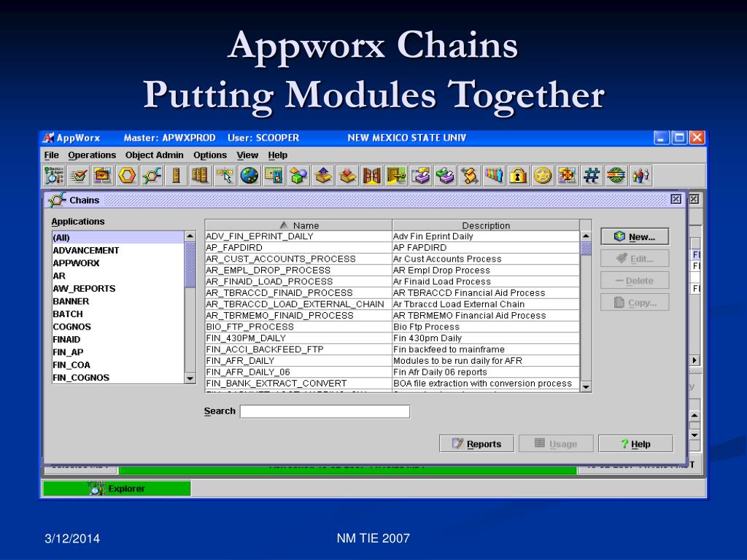This screenshot has height=560, width=747.
Task: Open the plain orange hexagon toolbar icon
Action: (127, 176)
